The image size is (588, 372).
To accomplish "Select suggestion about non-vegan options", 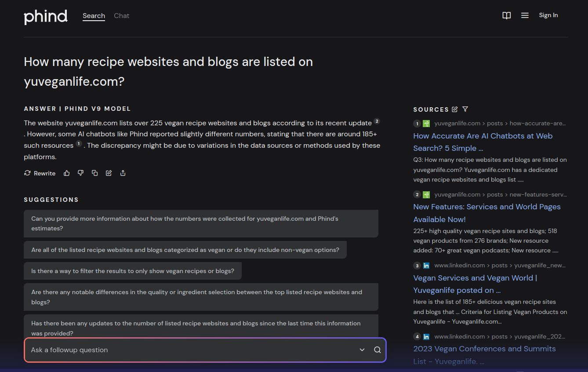I will coord(185,250).
